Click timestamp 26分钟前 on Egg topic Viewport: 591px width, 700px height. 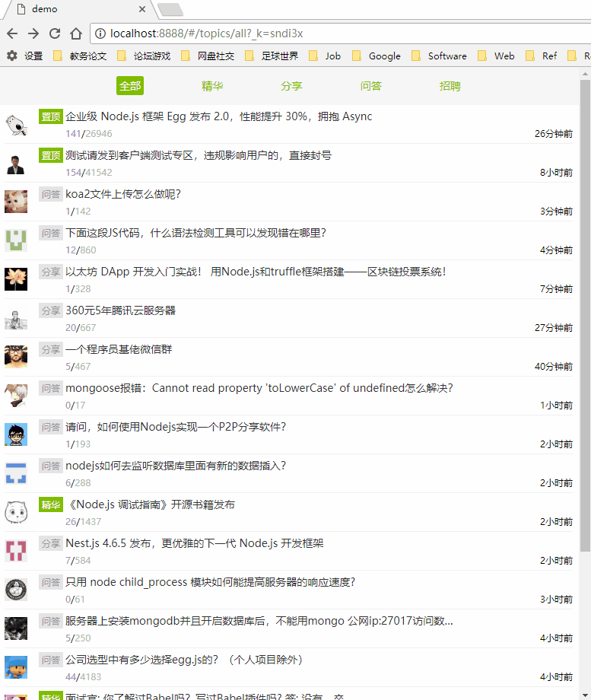point(554,133)
